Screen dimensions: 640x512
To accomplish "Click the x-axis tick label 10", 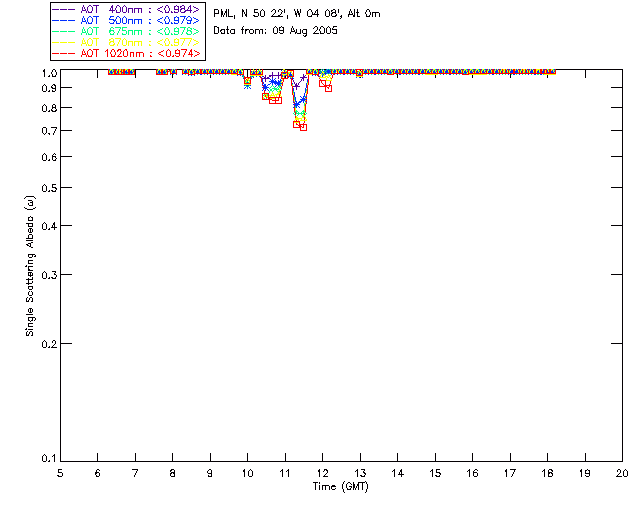I will 247,473.
